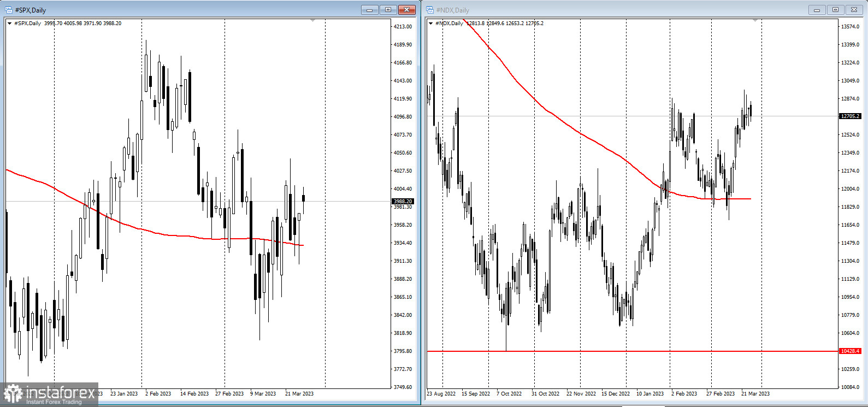Maximize the #SPX,Daily chart window

[388, 10]
